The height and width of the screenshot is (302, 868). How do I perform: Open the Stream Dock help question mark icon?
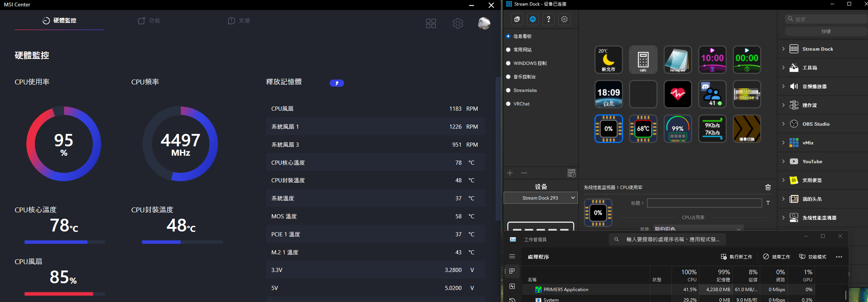tap(549, 19)
